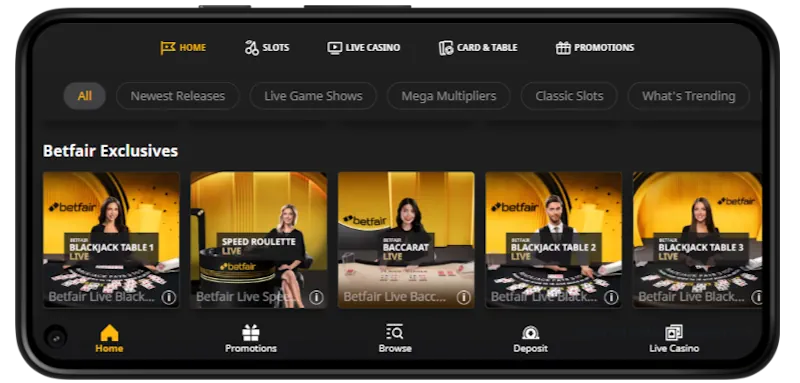Filter by Live Game Shows
Image resolution: width=800 pixels, height=383 pixels.
tap(313, 96)
